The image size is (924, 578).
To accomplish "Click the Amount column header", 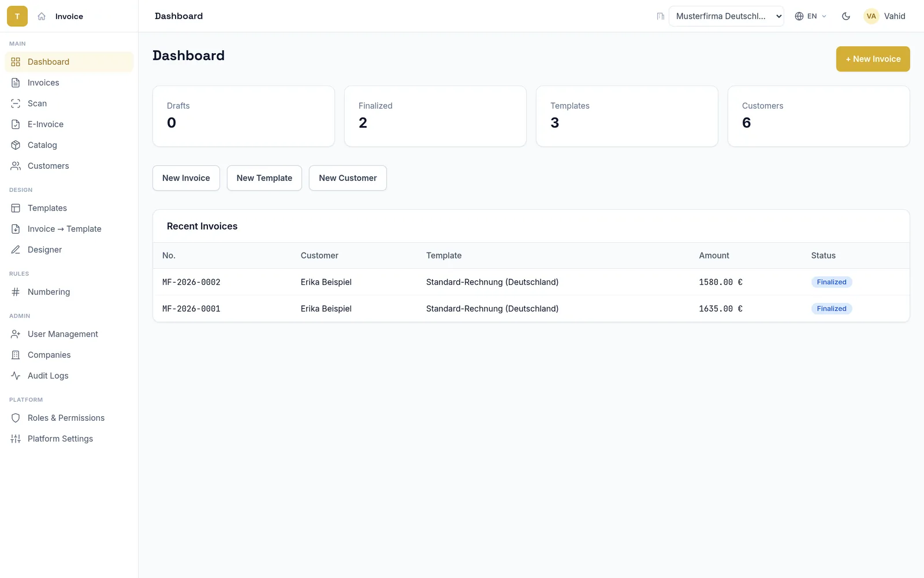I will tap(714, 255).
